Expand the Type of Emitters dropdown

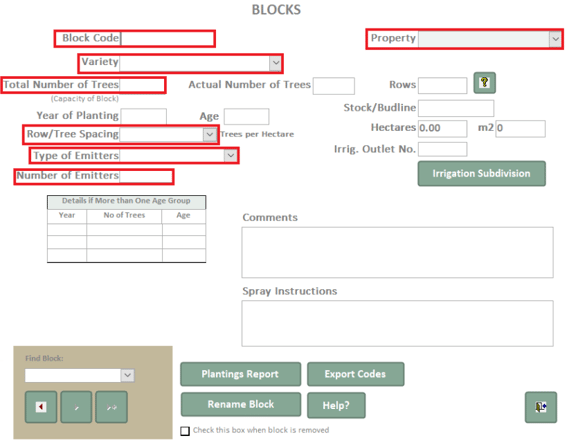coord(231,156)
